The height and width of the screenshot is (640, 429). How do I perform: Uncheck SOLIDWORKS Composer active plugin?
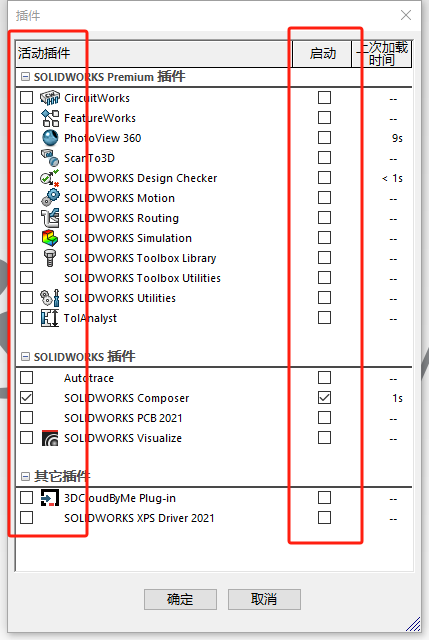point(27,398)
